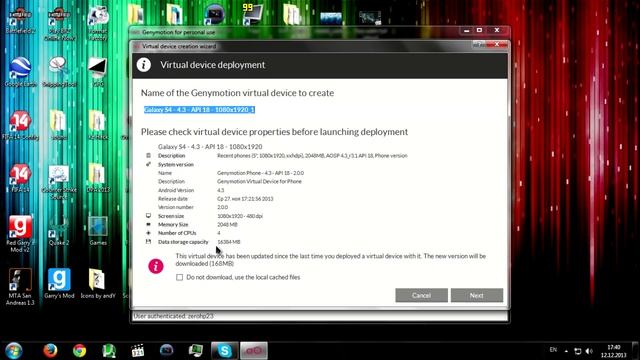Viewport: 640px width, 360px height.
Task: Click 'Number of CPUs' property label
Action: click(x=177, y=233)
